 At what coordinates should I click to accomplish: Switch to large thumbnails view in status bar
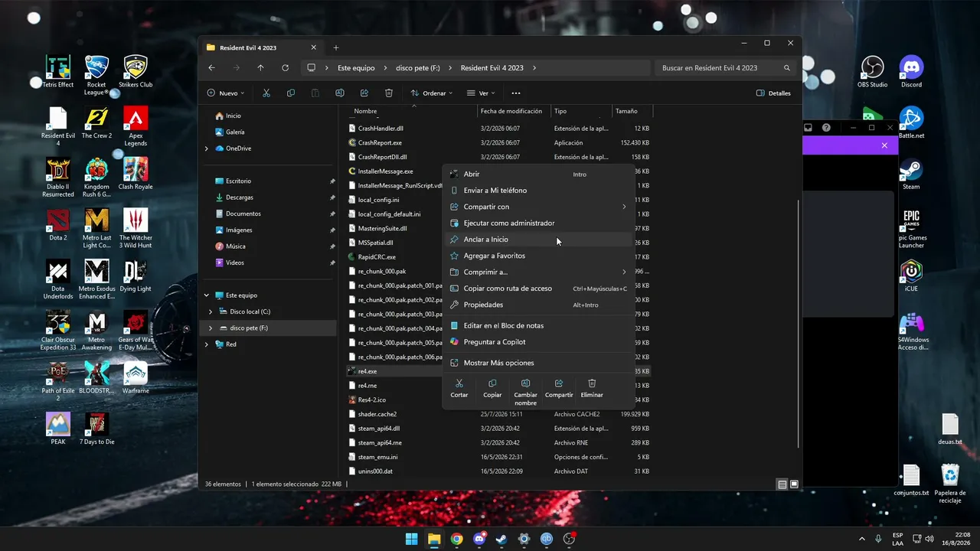pyautogui.click(x=794, y=484)
